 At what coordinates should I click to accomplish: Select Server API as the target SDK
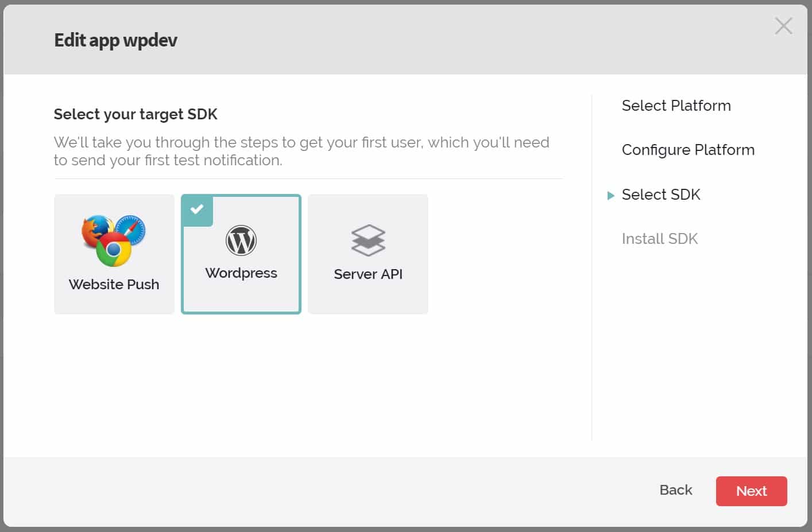[x=368, y=254]
